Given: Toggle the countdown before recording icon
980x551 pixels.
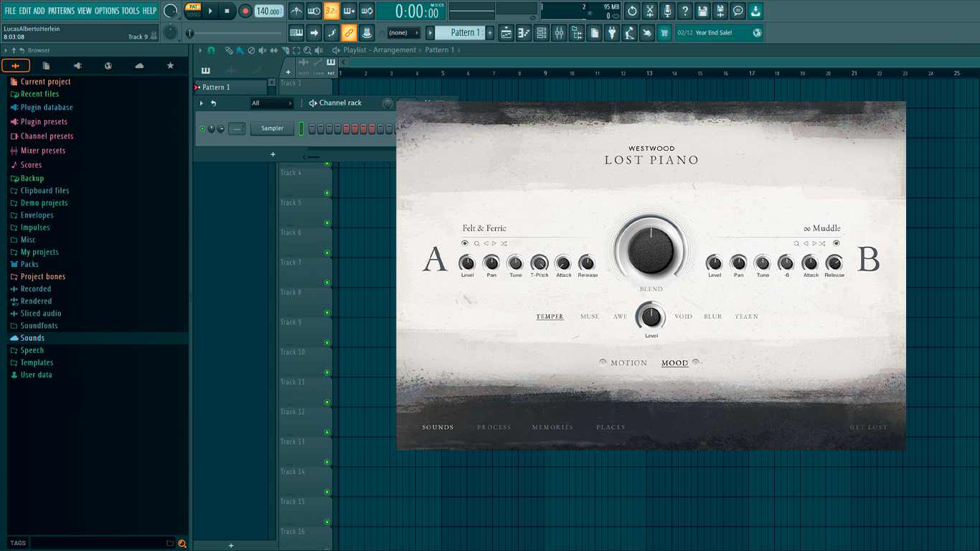Looking at the screenshot, I should point(331,11).
